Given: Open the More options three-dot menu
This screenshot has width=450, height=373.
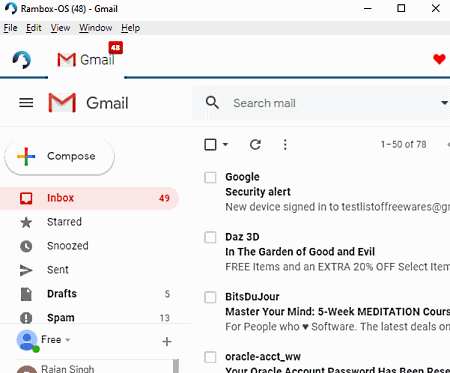Looking at the screenshot, I should [x=285, y=144].
